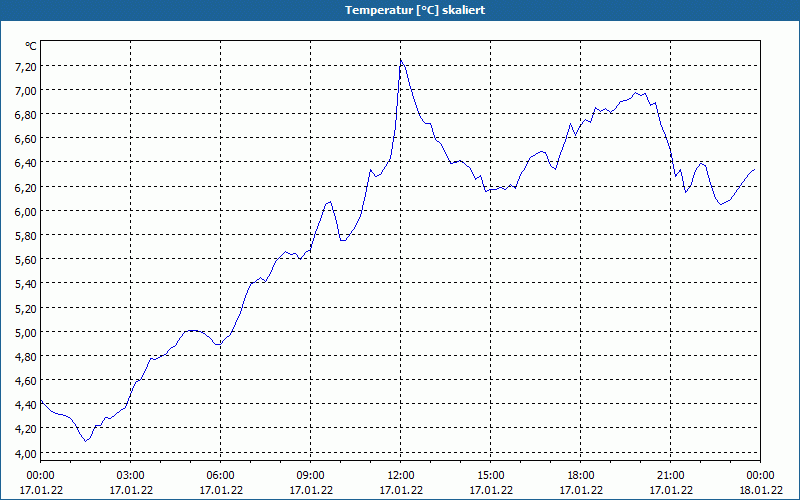Click the 4,80 y-axis label

(26, 357)
